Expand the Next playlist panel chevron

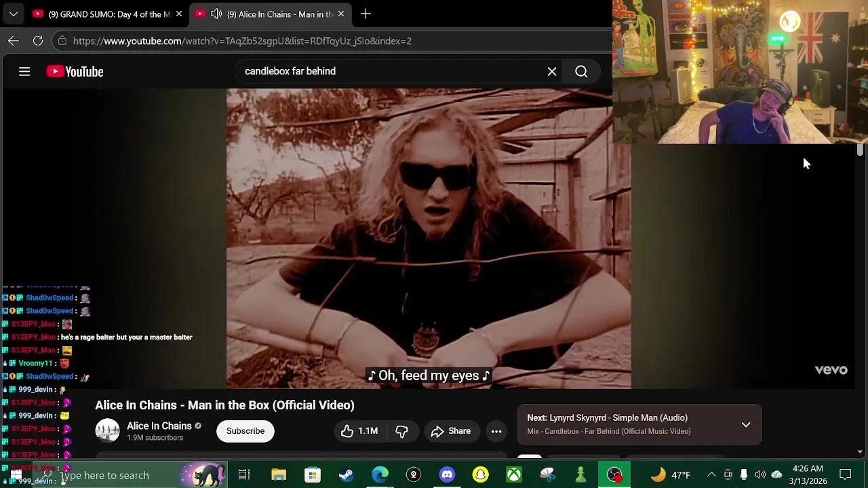coord(746,425)
